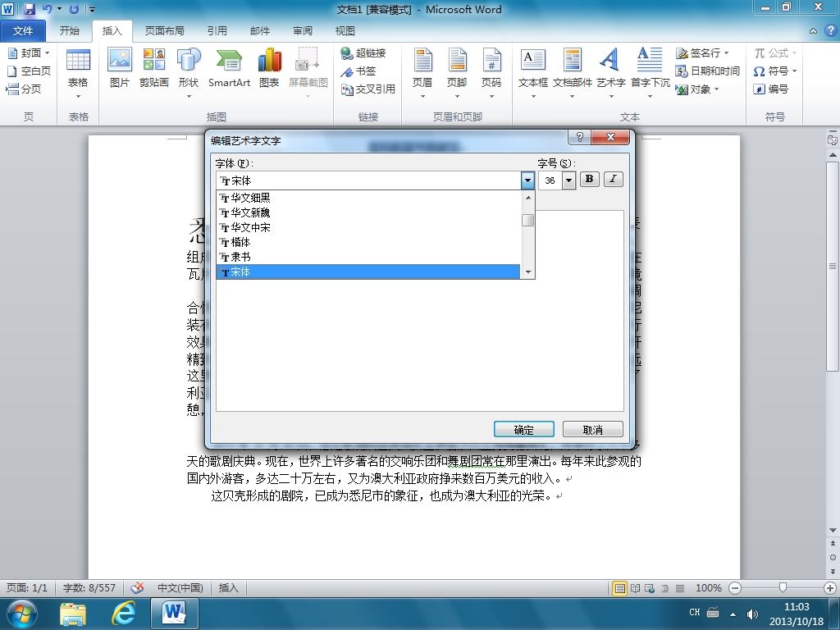Choose 楷体 font from list

(x=368, y=242)
